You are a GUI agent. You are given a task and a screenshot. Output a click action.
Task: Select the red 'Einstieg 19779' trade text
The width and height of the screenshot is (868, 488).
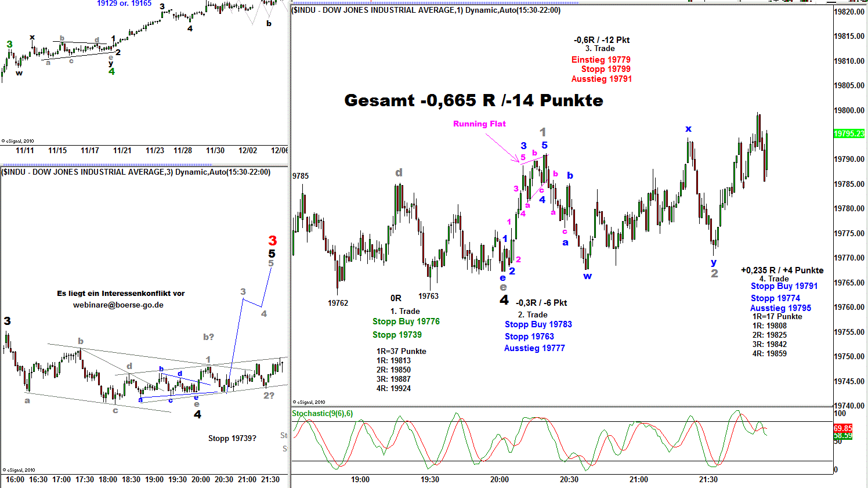[601, 60]
